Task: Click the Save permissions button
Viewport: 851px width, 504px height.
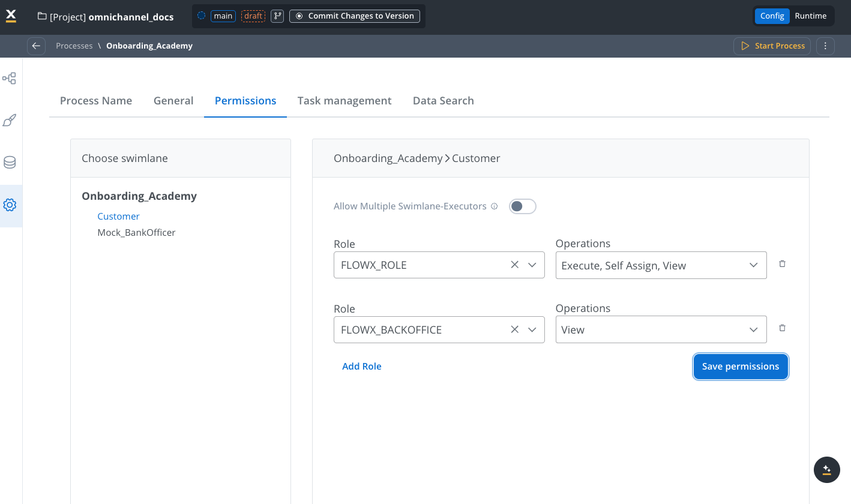Action: click(740, 367)
